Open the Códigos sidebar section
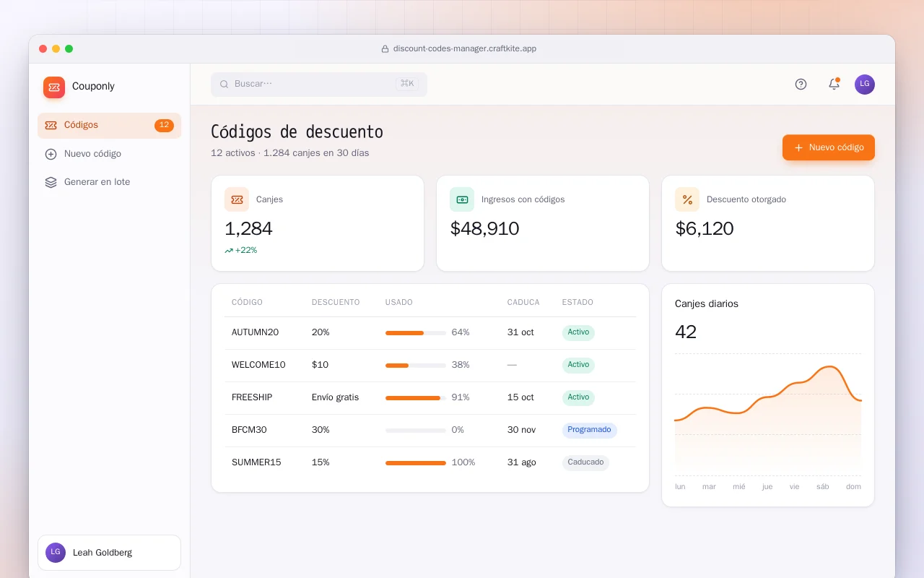Screen dimensions: 924x578 [x=109, y=126]
